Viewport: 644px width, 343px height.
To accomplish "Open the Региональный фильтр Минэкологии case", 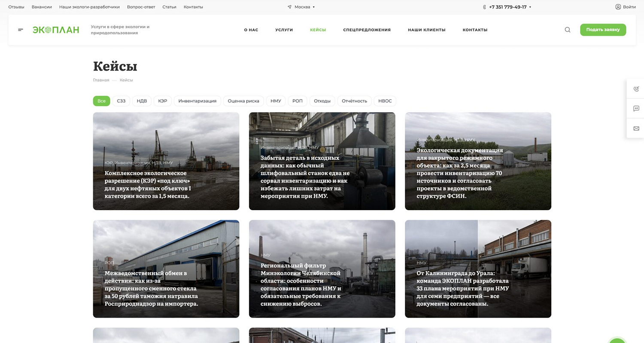I will [x=322, y=269].
